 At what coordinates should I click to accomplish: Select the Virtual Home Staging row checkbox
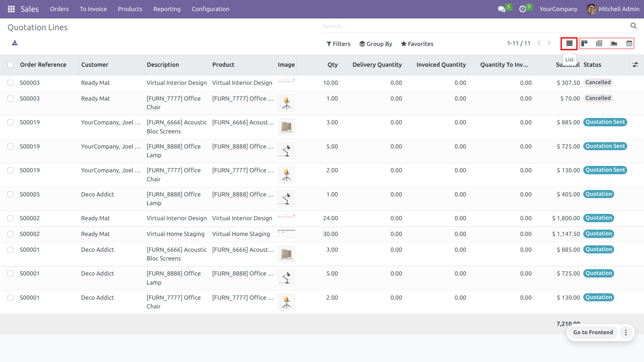point(10,234)
